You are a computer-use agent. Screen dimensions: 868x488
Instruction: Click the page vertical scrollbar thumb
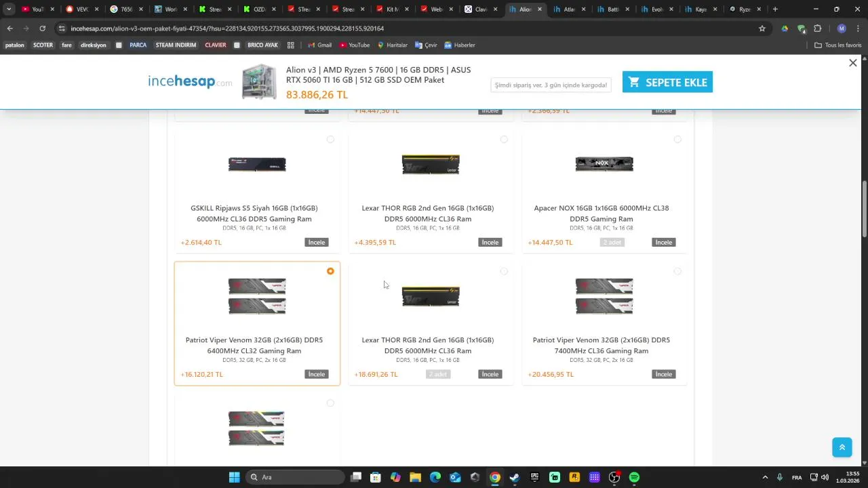point(865,209)
